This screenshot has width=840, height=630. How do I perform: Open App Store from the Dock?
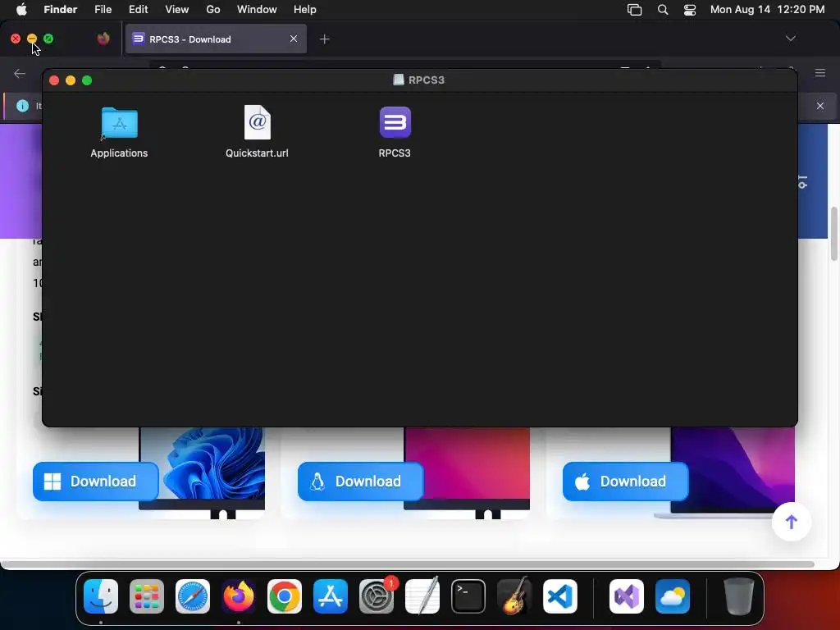(331, 596)
